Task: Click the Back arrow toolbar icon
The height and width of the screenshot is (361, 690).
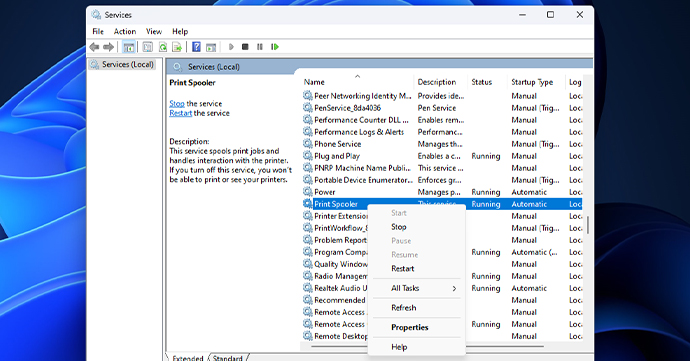Action: [94, 47]
